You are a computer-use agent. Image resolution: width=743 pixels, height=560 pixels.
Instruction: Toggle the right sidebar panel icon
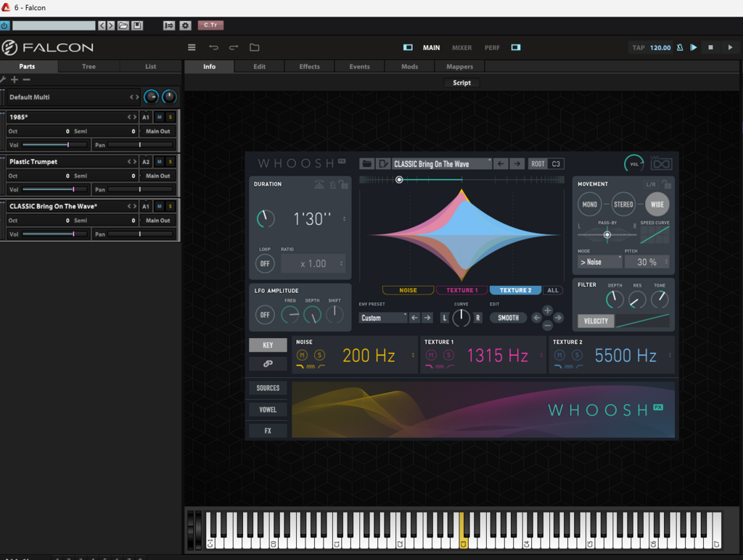(516, 47)
